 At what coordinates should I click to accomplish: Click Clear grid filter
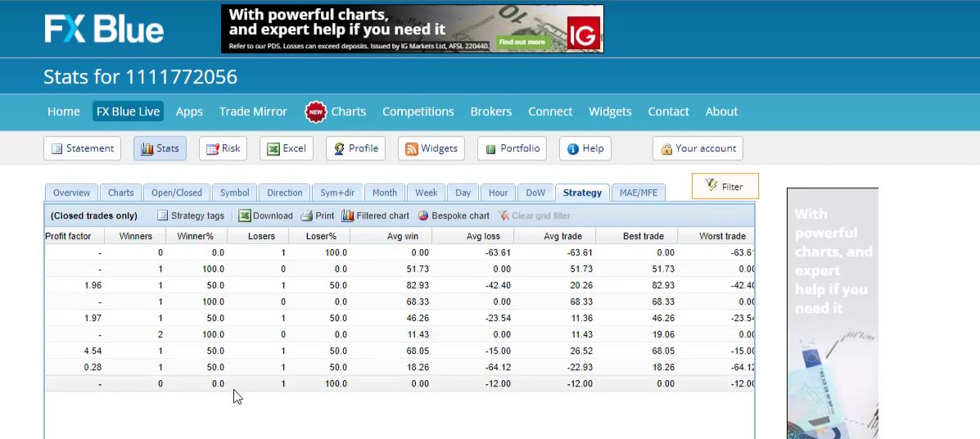pyautogui.click(x=535, y=215)
